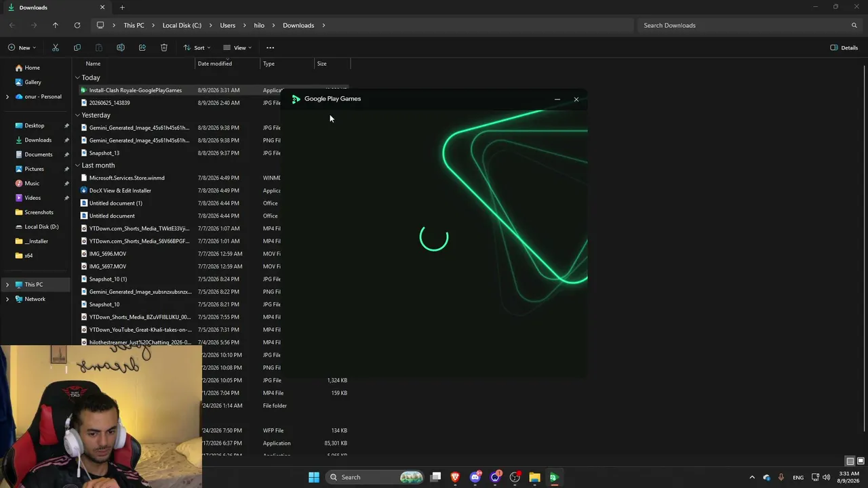Open the clock and date flyout
This screenshot has width=868, height=488.
849,477
